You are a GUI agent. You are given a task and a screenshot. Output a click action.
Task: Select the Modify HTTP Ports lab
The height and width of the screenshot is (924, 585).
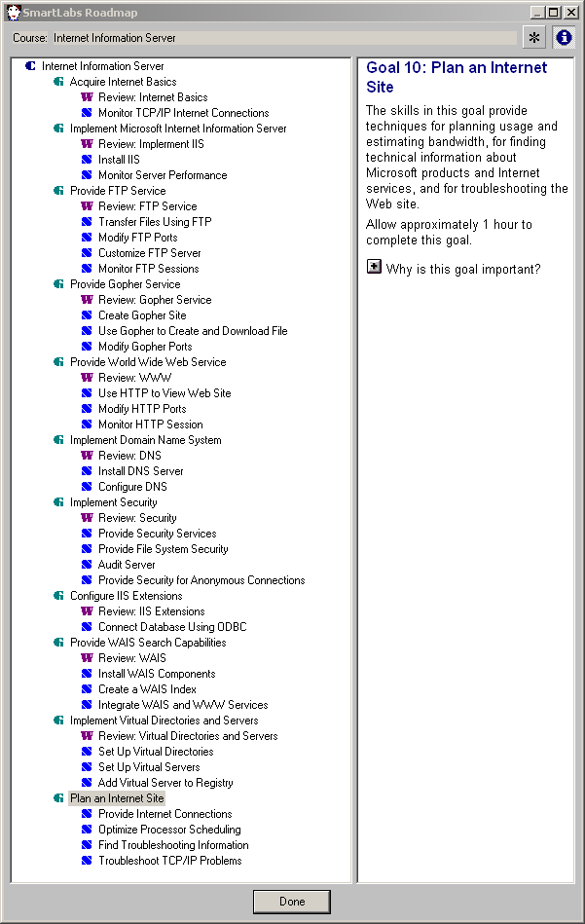tap(142, 408)
